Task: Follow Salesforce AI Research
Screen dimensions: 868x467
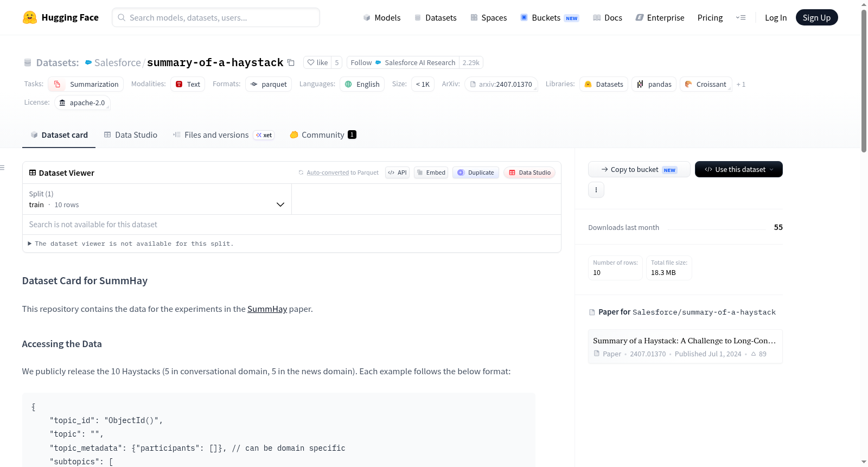Action: point(403,62)
